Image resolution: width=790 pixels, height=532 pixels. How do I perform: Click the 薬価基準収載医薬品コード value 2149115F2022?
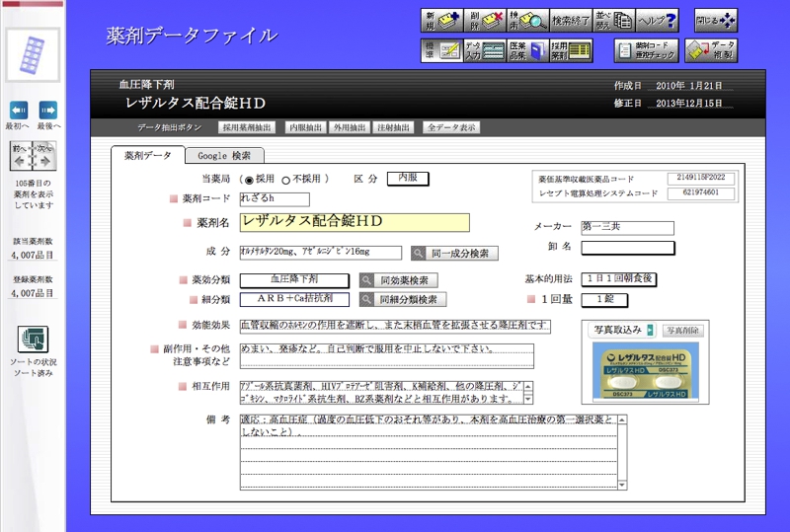(x=701, y=178)
